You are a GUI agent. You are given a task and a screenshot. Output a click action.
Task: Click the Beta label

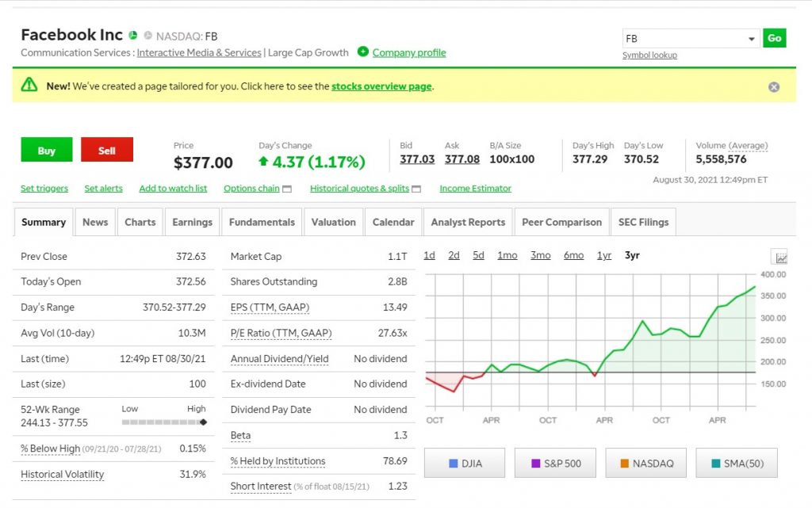(240, 436)
